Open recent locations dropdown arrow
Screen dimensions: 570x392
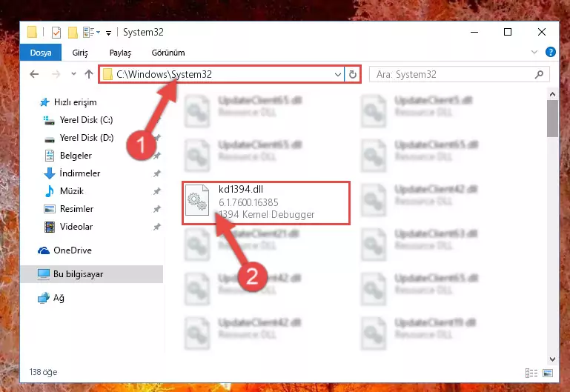coord(73,74)
